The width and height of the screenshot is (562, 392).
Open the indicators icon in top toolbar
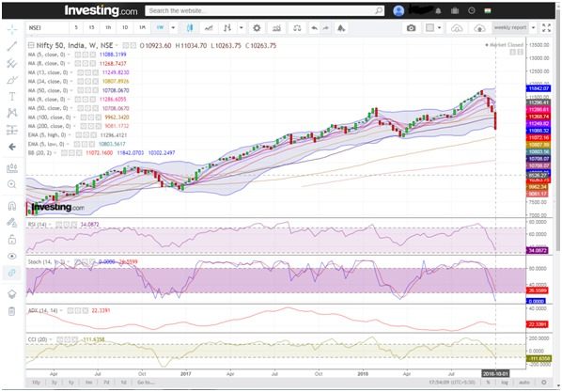click(227, 27)
